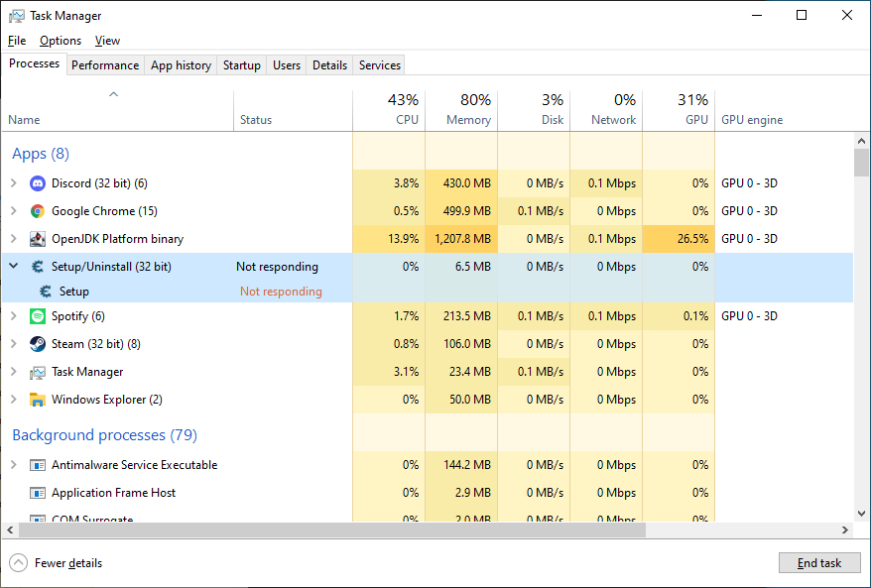Image resolution: width=871 pixels, height=588 pixels.
Task: Click the vertical scrollbar down arrow
Action: (x=861, y=515)
